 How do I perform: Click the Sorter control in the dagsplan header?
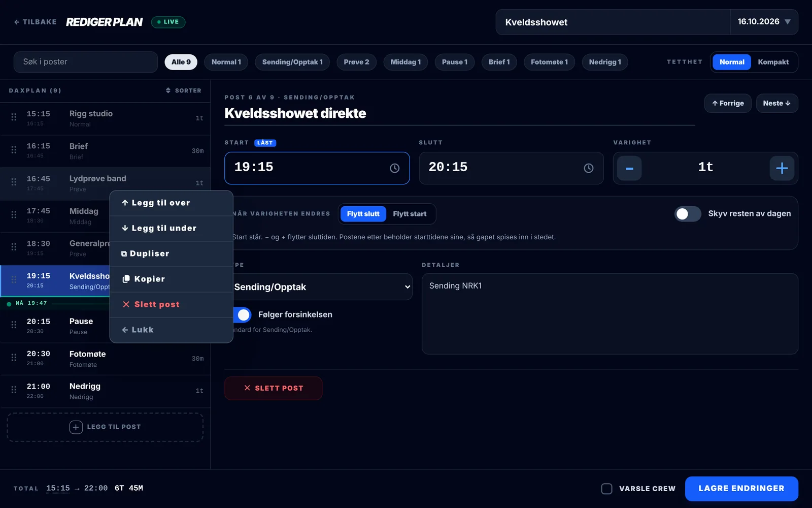(184, 90)
